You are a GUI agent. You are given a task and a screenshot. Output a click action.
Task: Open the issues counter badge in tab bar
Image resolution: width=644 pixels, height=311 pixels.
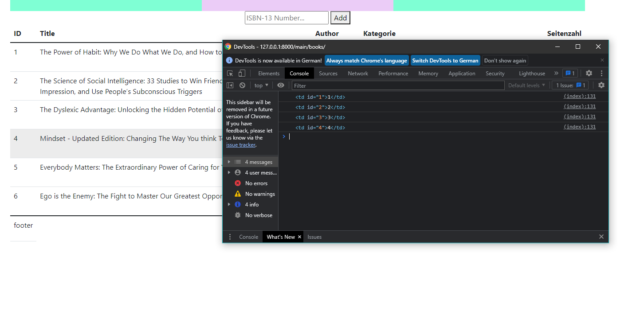570,74
